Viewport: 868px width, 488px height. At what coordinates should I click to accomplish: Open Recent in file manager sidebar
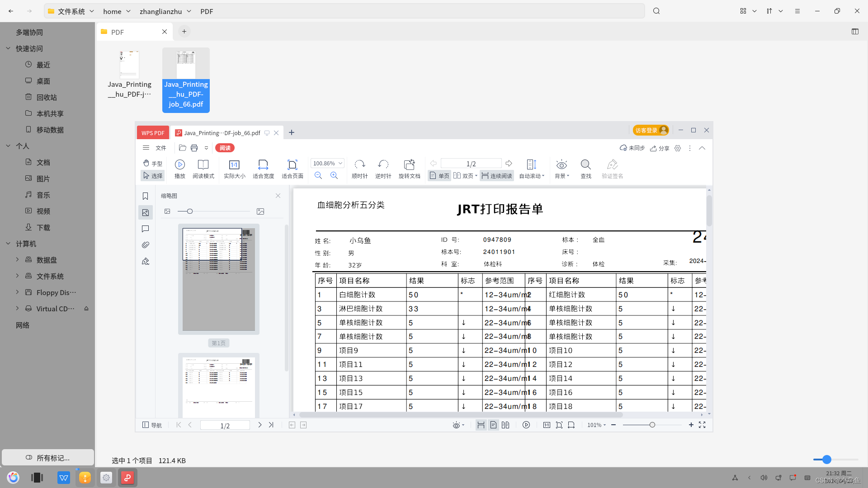pyautogui.click(x=43, y=65)
